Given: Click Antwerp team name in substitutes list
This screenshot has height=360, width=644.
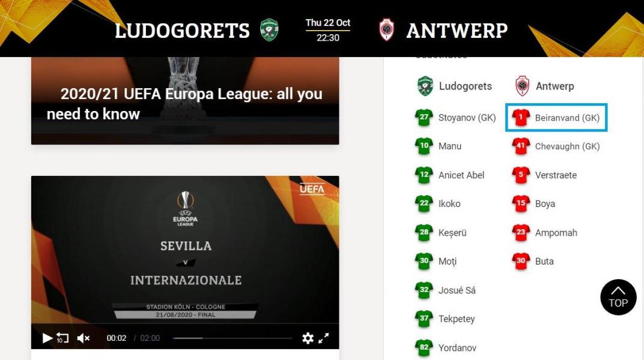Looking at the screenshot, I should tap(555, 86).
